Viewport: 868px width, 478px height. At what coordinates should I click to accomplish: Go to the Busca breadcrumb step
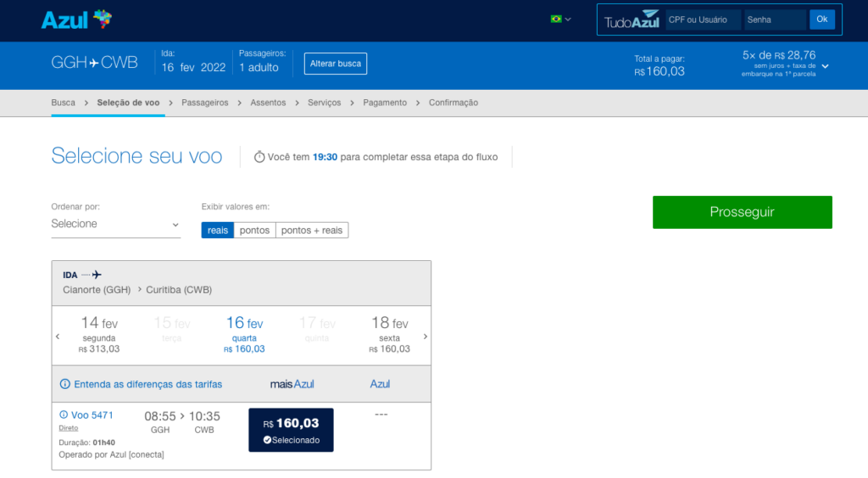coord(63,103)
